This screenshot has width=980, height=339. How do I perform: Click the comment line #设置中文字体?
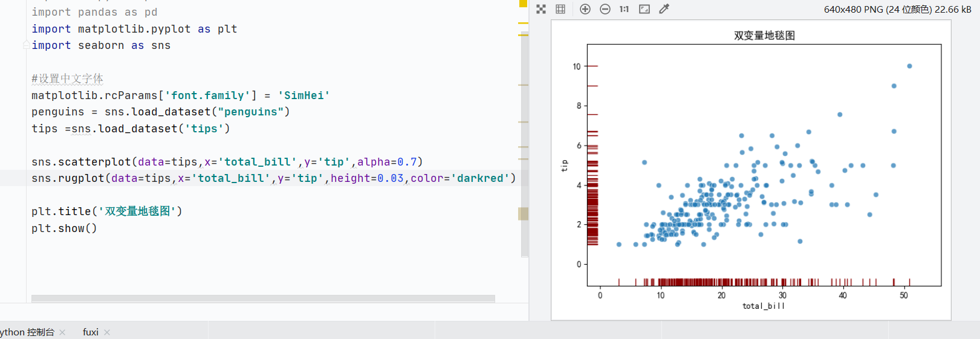67,79
